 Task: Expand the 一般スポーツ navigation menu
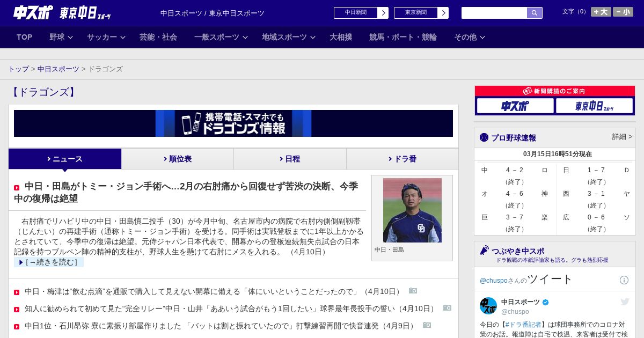(221, 37)
